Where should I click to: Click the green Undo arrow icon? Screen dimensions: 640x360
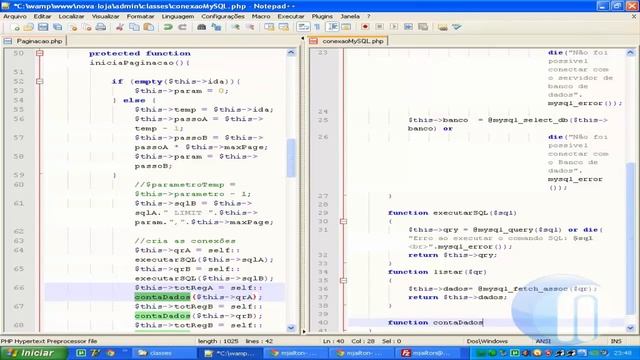point(168,27)
